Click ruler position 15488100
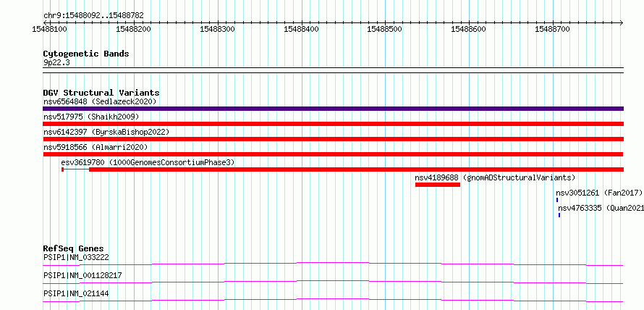The width and height of the screenshot is (644, 310). [x=50, y=29]
